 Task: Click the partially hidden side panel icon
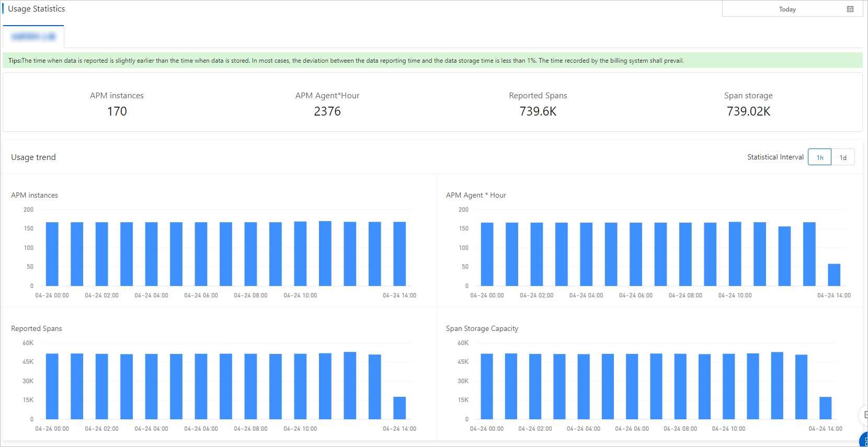(x=864, y=415)
